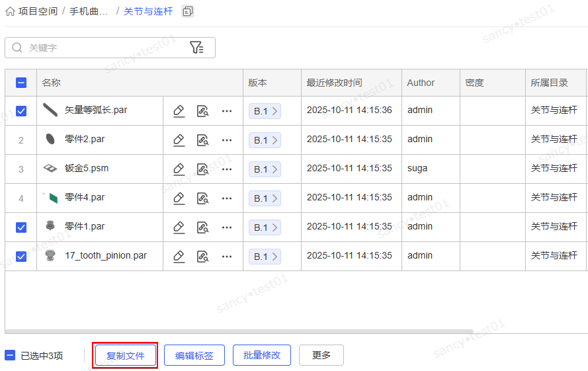Viewport: 588px width, 371px height.
Task: Click the 批量修改 button
Action: coord(262,355)
